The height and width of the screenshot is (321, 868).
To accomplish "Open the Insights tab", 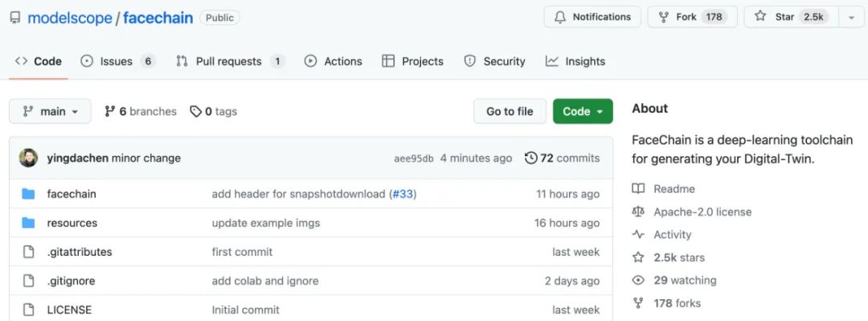I will (575, 61).
